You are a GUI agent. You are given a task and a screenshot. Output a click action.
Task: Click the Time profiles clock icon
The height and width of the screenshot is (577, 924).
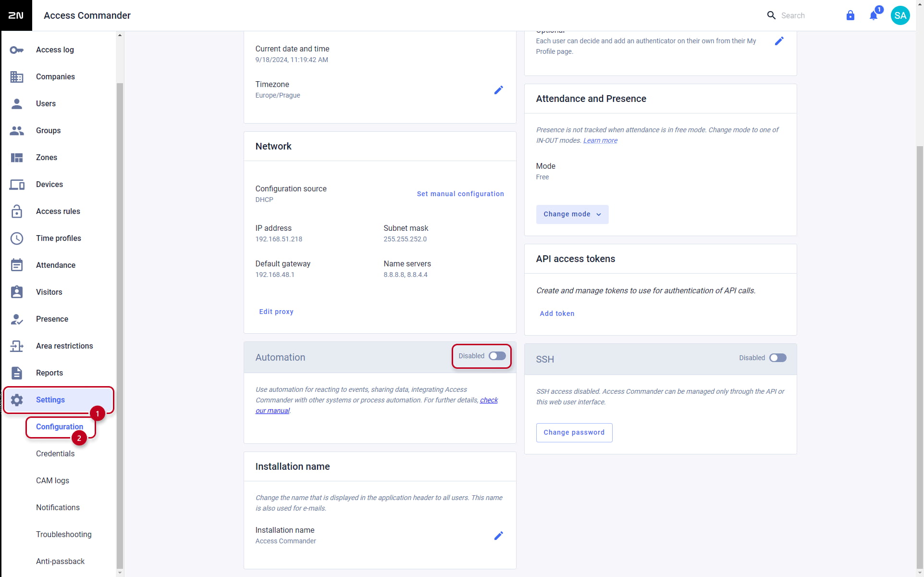tap(17, 238)
